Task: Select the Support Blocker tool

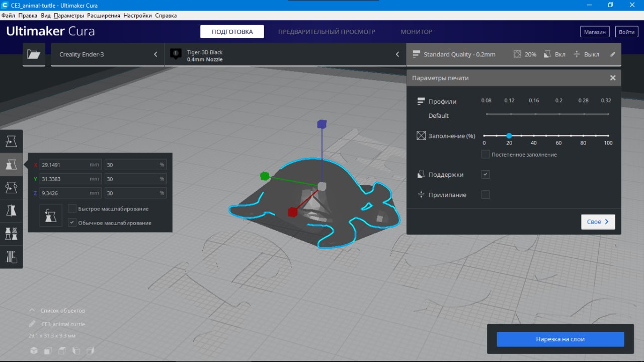Action: pos(11,257)
